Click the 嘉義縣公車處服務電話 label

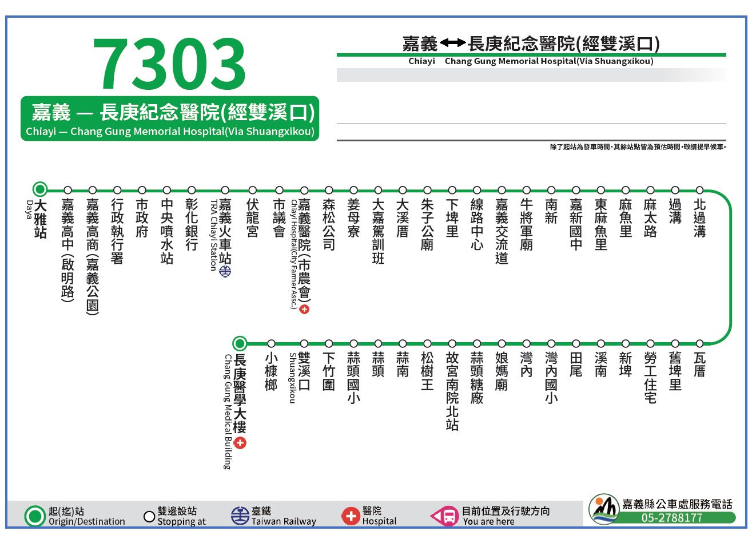(677, 504)
